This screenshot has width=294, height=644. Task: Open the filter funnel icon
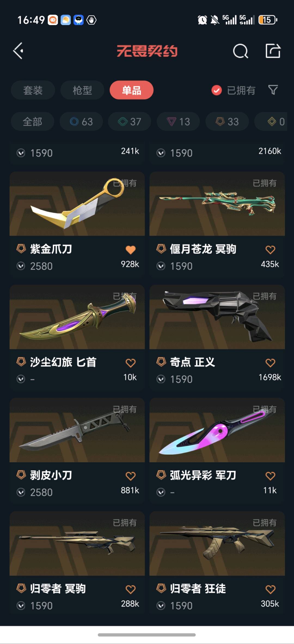(273, 90)
